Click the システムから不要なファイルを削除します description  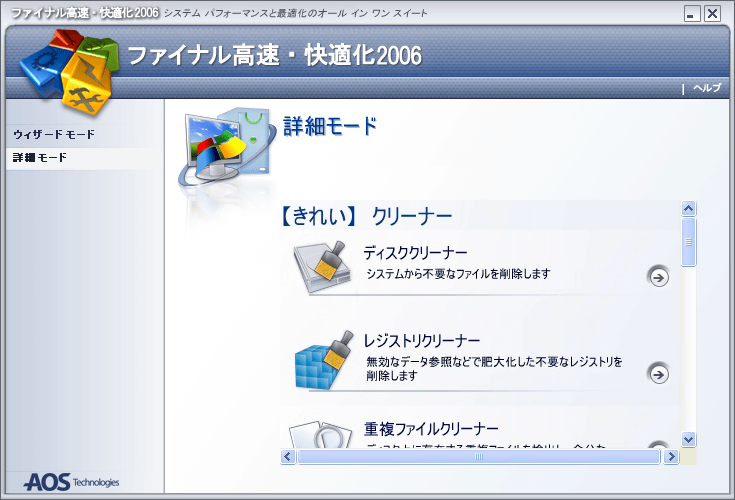point(458,274)
